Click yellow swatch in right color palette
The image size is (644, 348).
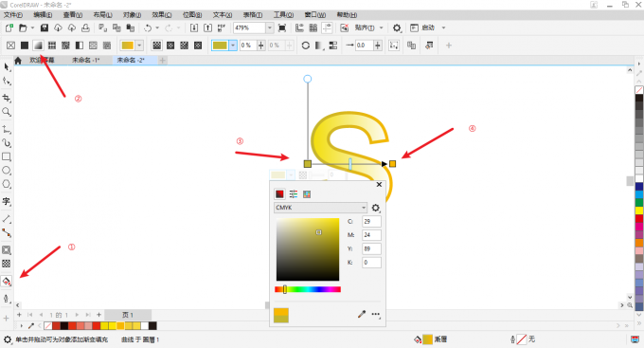coord(639,211)
